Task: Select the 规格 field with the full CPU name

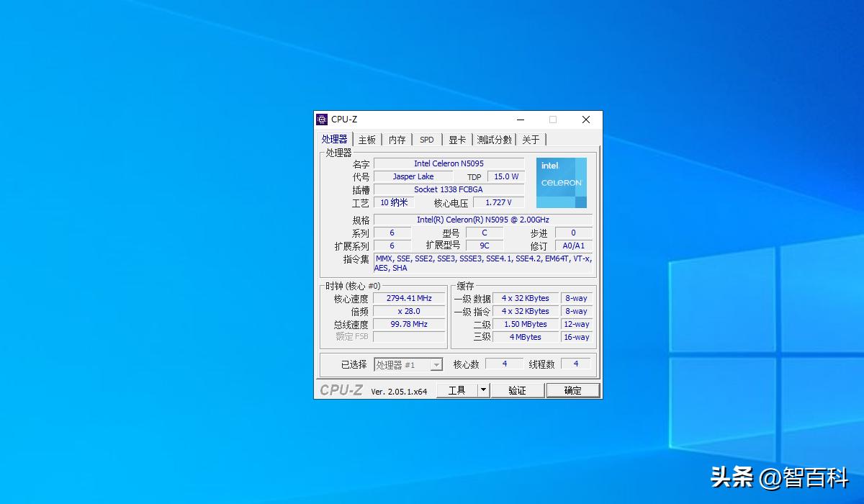Action: click(484, 219)
